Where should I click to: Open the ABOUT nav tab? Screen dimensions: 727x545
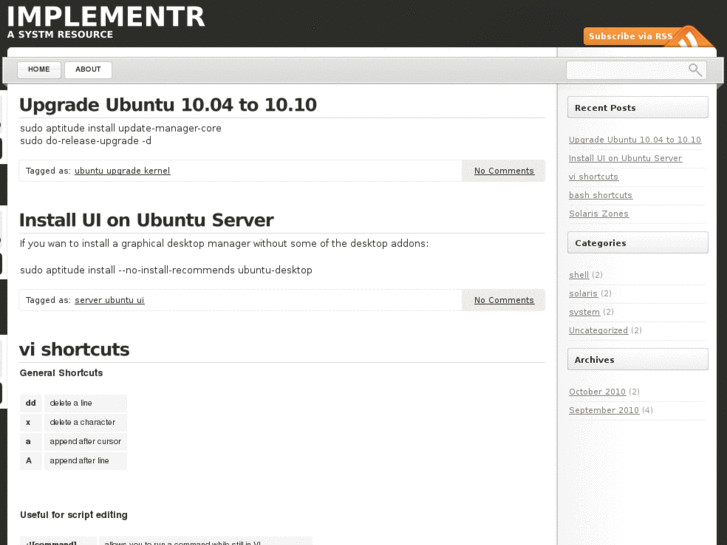pos(88,70)
